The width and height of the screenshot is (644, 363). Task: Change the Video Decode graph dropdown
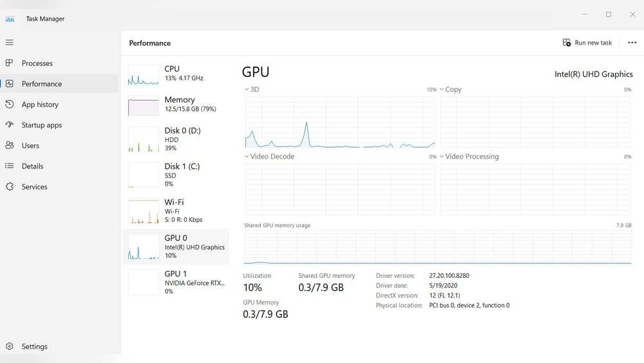[247, 157]
